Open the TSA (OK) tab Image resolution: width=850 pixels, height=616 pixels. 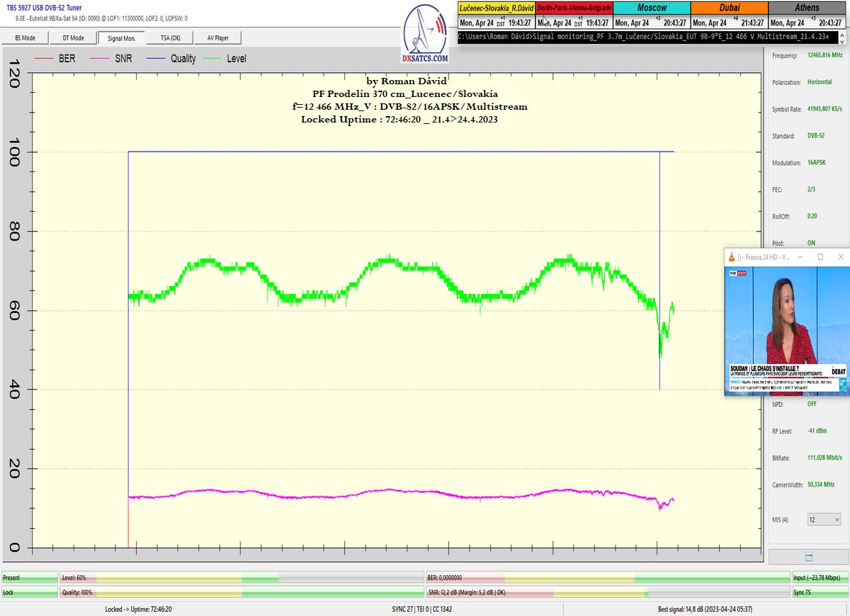(x=170, y=38)
